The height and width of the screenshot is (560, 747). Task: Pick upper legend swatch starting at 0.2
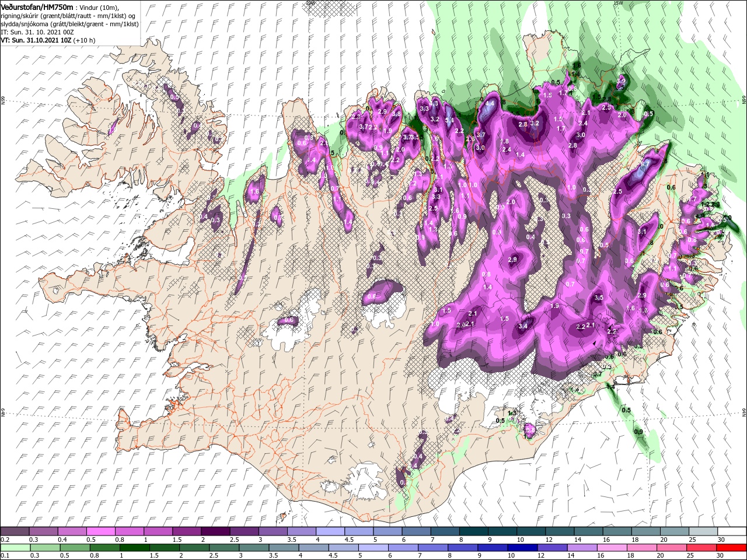click(15, 531)
